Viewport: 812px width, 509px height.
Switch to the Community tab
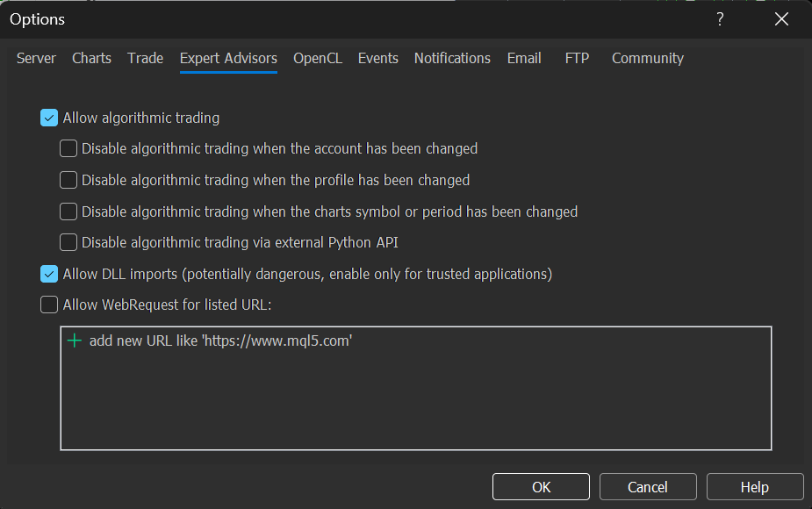click(x=647, y=58)
